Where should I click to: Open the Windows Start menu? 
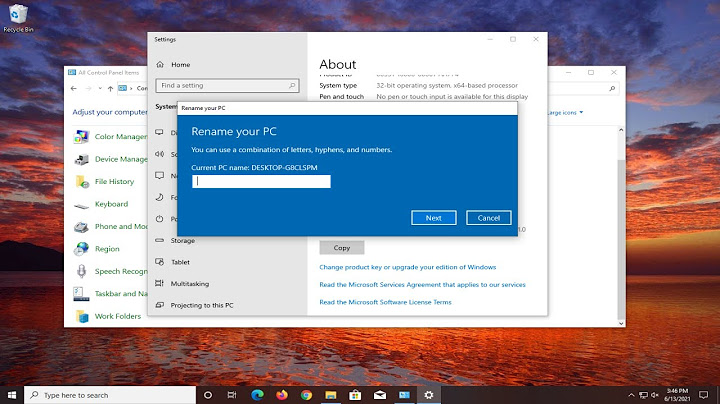tap(12, 395)
